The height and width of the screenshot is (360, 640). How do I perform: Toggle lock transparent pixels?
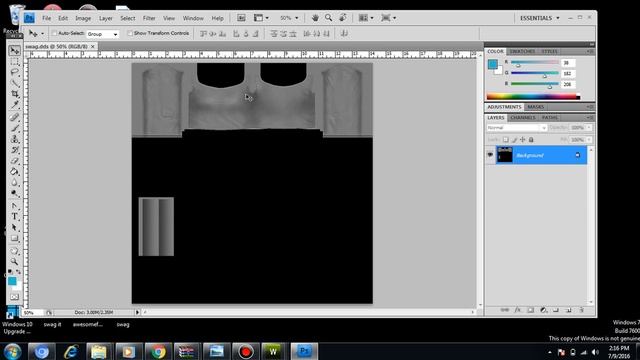(x=505, y=140)
